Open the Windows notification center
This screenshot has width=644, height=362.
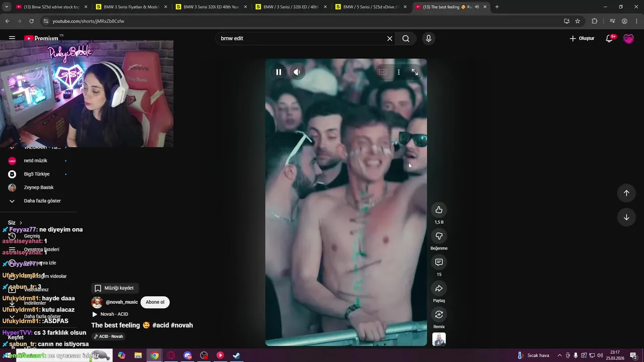pos(633,355)
